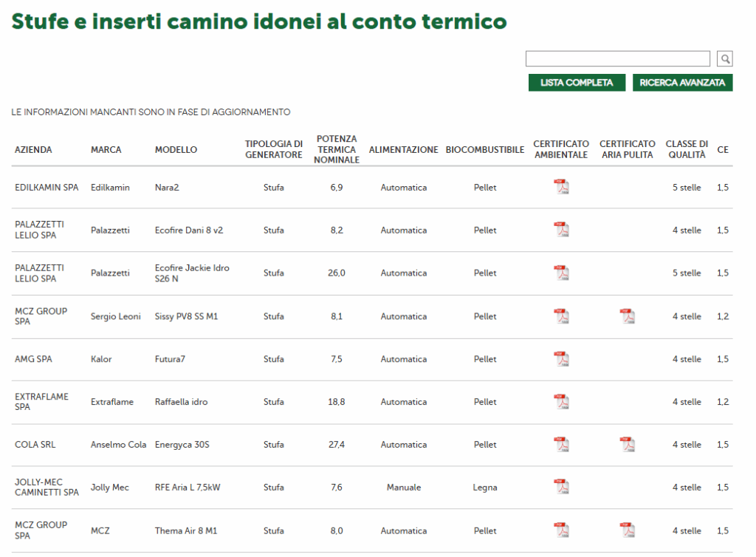
Task: Open Sissy PV8 SS M1 ambientale PDF
Action: pos(561,316)
